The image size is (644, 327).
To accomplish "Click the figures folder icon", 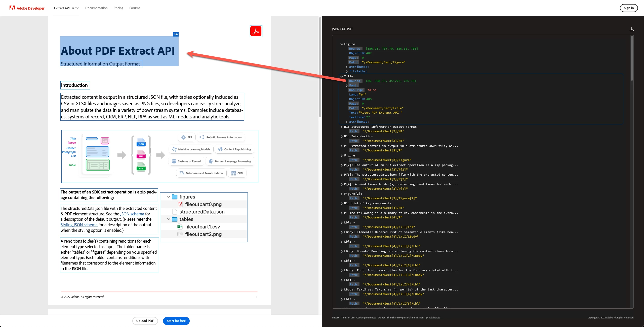I will [x=175, y=197].
